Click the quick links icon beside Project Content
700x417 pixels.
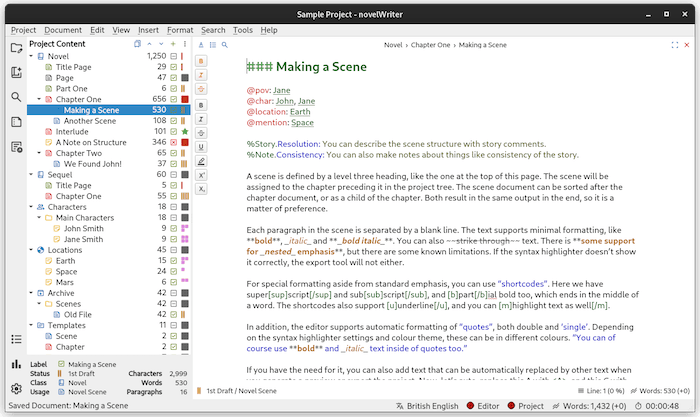click(138, 44)
